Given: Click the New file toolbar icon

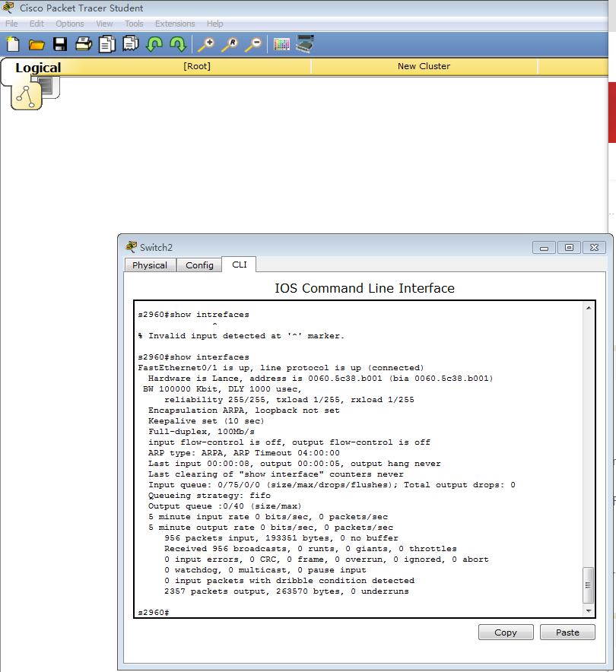Looking at the screenshot, I should point(13,44).
